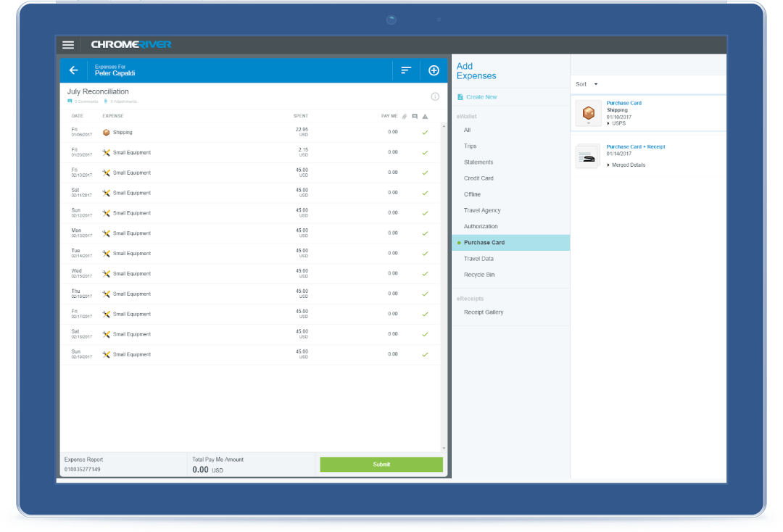Click the plus icon to add expense
The image size is (783, 532).
pyautogui.click(x=434, y=70)
